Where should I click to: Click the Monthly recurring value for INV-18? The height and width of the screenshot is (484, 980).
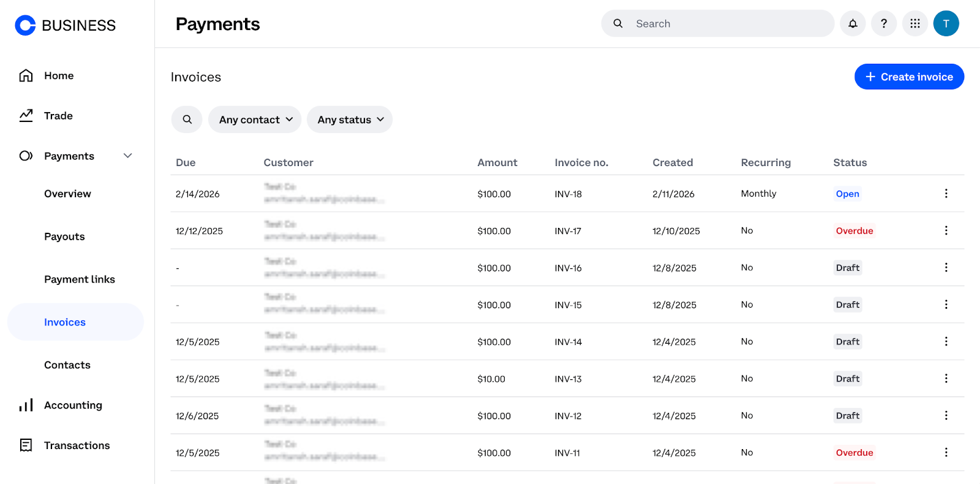758,194
